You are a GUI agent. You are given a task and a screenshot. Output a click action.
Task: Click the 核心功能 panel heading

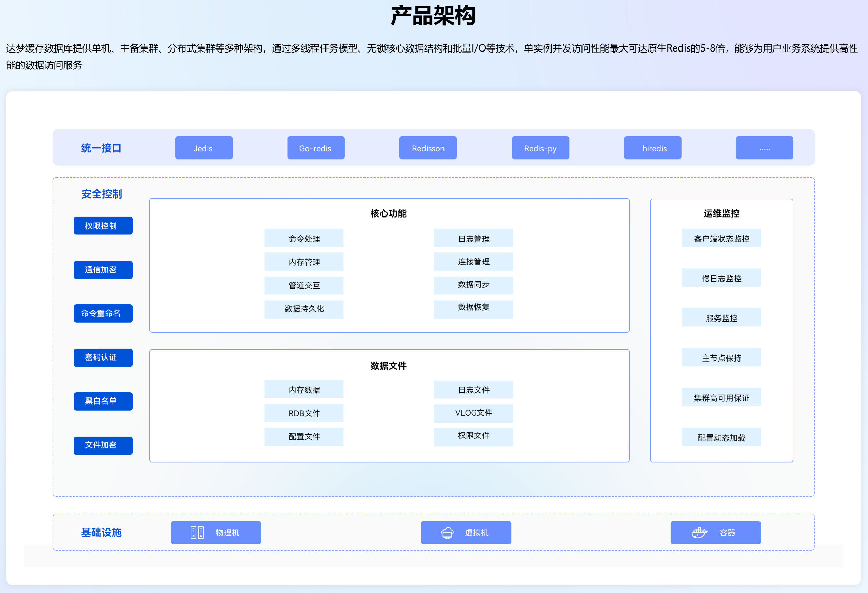tap(389, 213)
